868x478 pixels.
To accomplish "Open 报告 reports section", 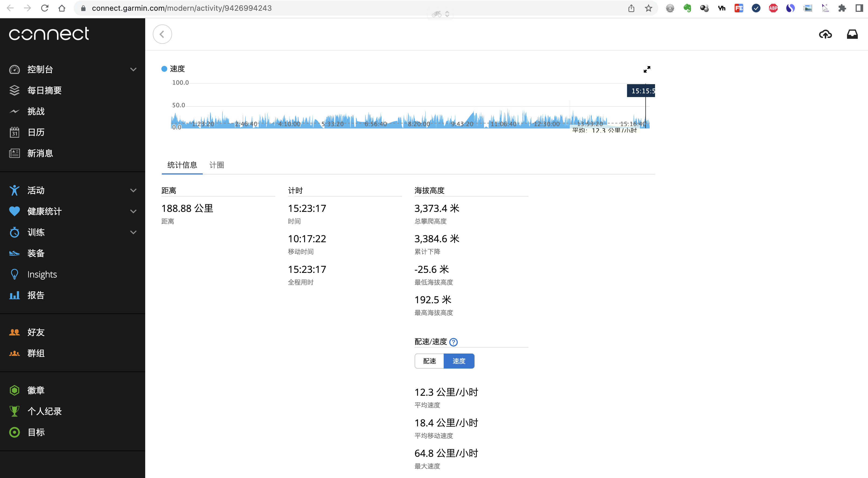I will click(37, 295).
